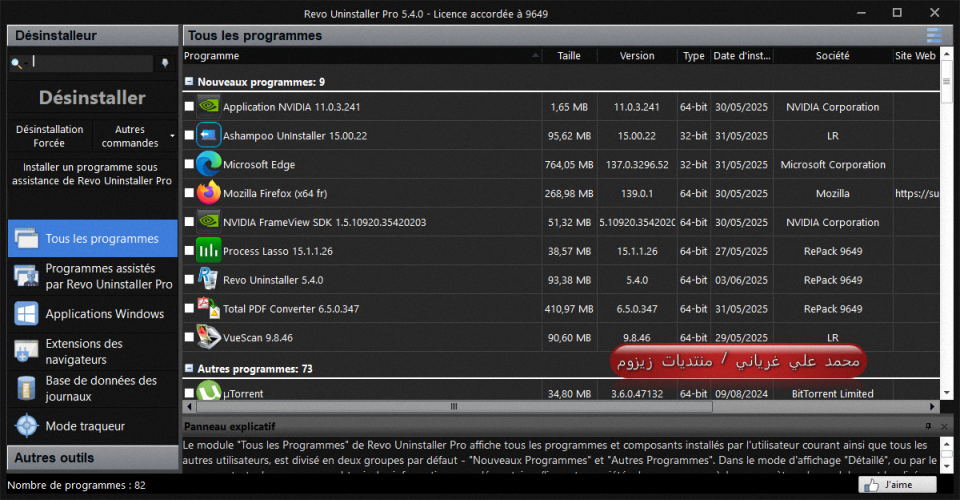Sort by the Site Web column header
Screen dimensions: 960x500
(x=916, y=56)
